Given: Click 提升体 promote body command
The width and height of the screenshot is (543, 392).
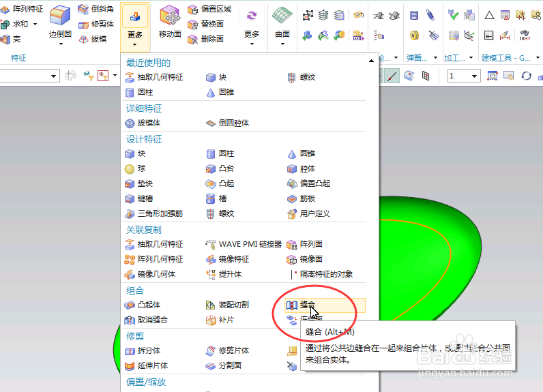Looking at the screenshot, I should click(223, 274).
